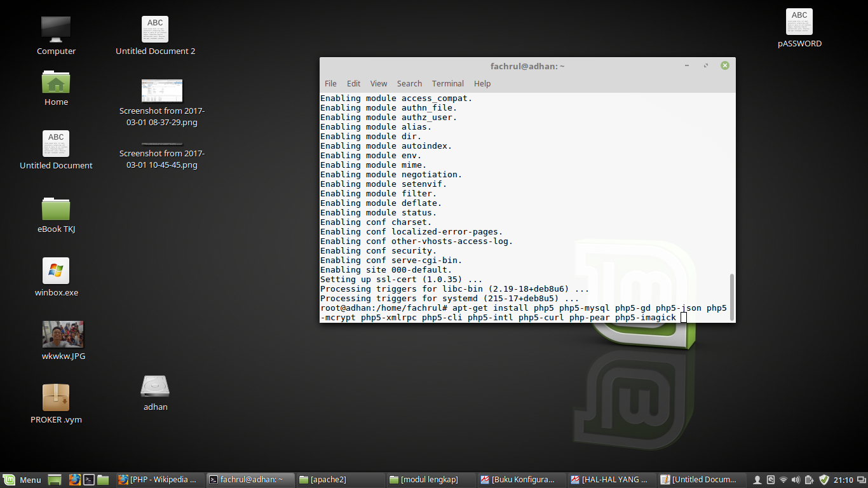Image resolution: width=868 pixels, height=488 pixels.
Task: Open the Search menu
Action: [x=409, y=83]
